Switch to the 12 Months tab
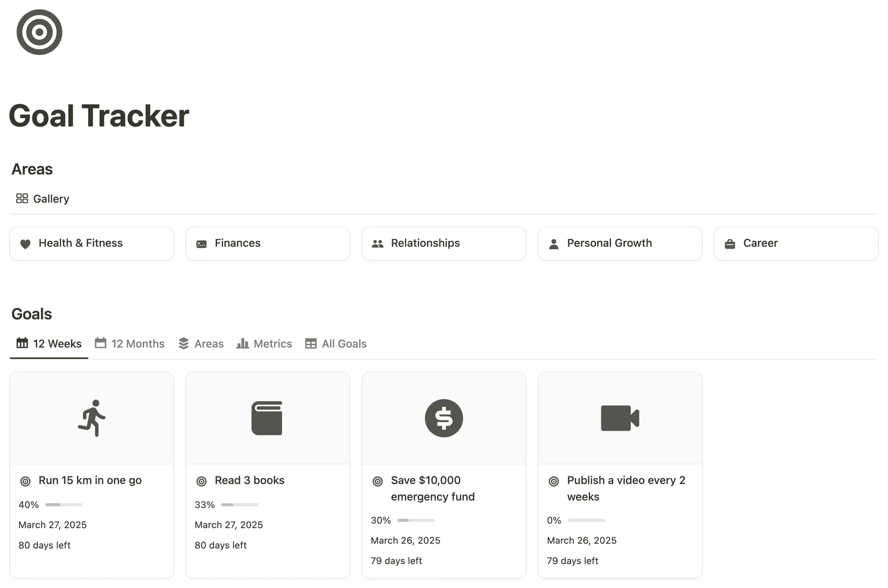Image resolution: width=888 pixels, height=588 pixels. tap(130, 343)
